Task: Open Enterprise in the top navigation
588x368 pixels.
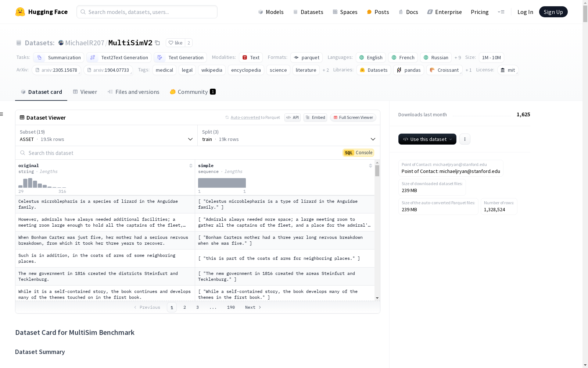Action: 444,12
